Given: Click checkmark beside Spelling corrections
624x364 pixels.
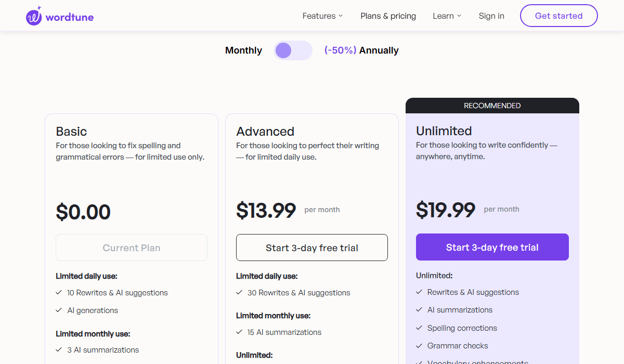Looking at the screenshot, I should pyautogui.click(x=419, y=328).
